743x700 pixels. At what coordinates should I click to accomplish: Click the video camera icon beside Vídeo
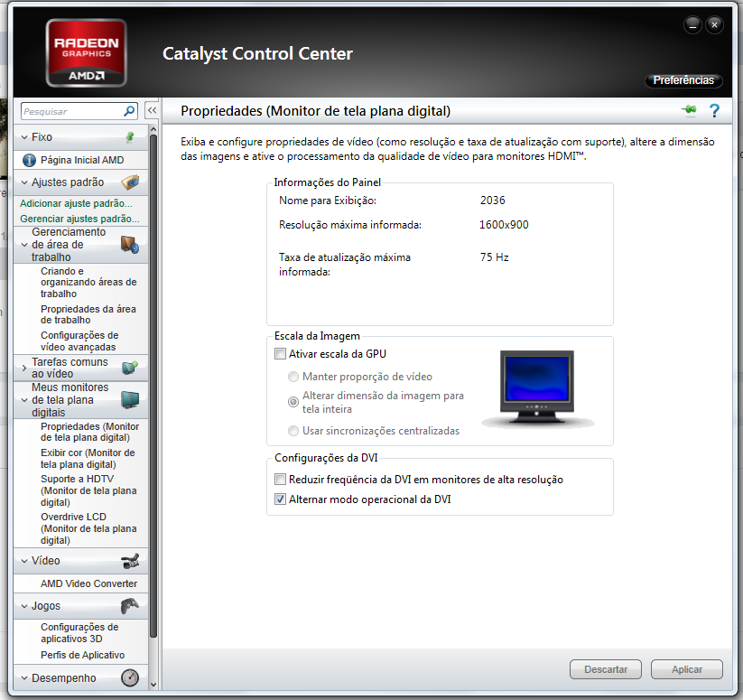130,561
